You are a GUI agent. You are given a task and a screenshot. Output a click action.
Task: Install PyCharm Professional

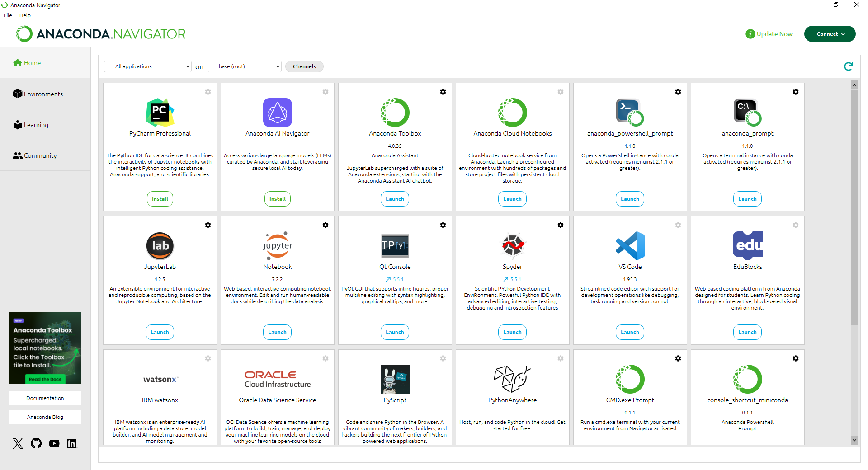click(160, 199)
